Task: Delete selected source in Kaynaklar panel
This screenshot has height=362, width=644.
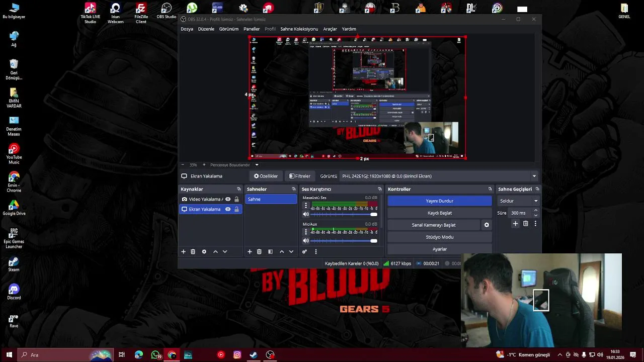Action: tap(193, 251)
